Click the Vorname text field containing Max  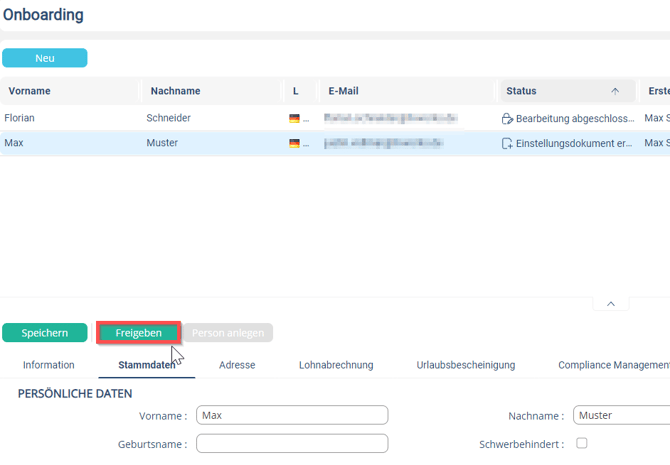[x=291, y=415]
